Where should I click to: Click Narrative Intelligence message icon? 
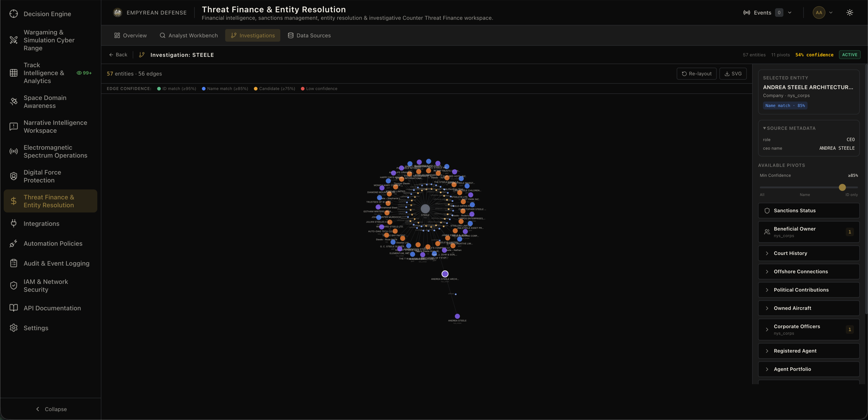pyautogui.click(x=14, y=126)
